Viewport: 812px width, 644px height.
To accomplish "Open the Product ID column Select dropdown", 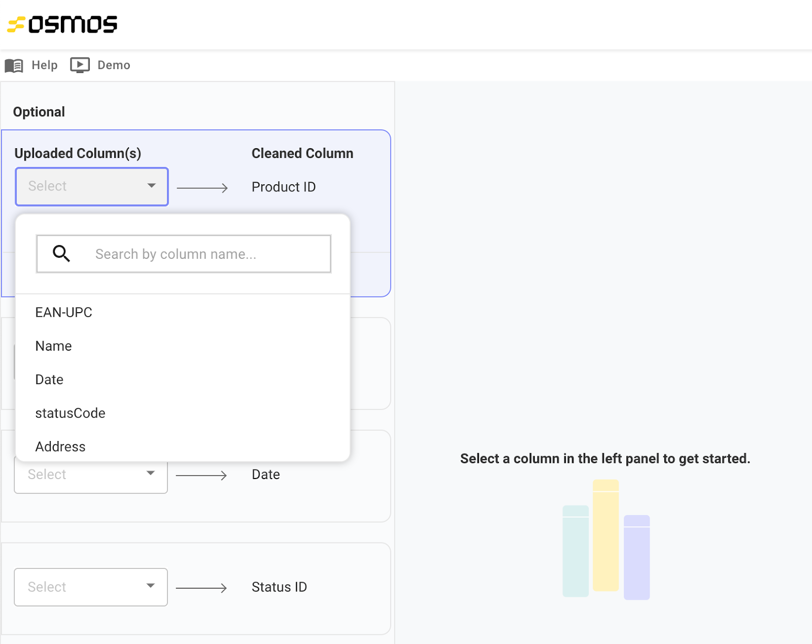I will pyautogui.click(x=92, y=186).
